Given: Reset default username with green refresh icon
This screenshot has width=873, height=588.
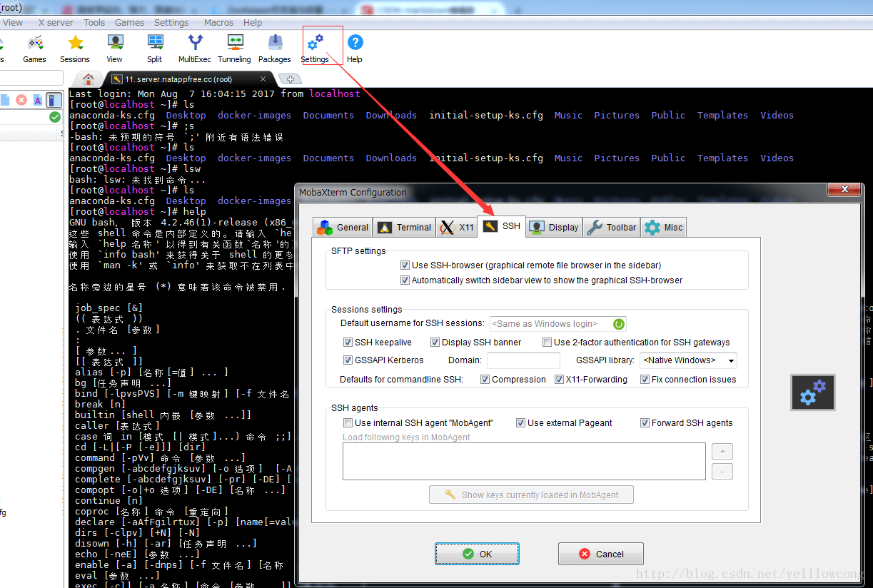Looking at the screenshot, I should tap(619, 324).
